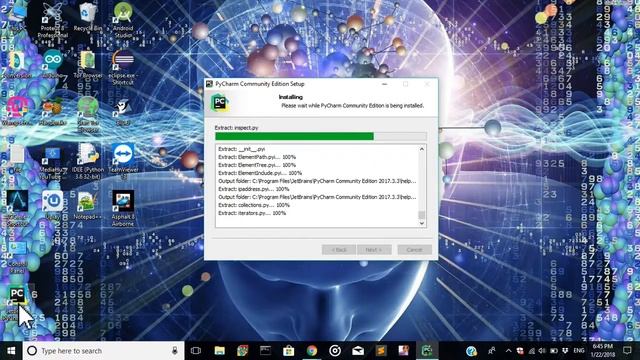This screenshot has height=360, width=640.
Task: Open Task View in the taskbar
Action: (196, 351)
